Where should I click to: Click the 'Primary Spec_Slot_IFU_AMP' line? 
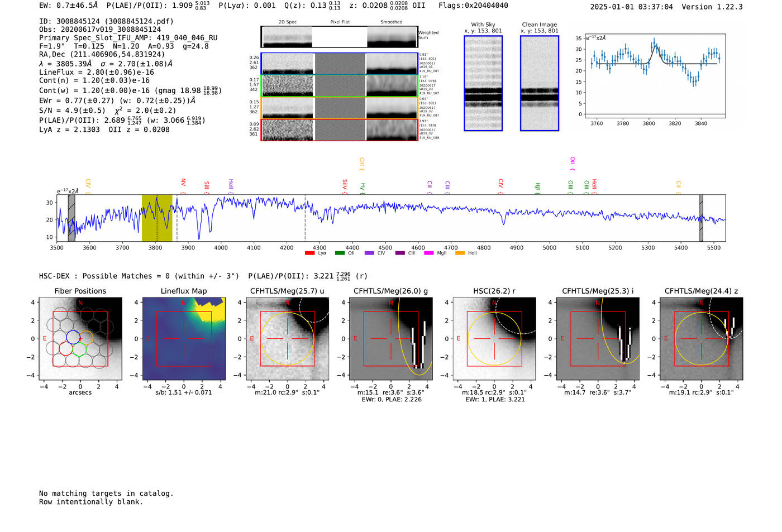point(128,38)
